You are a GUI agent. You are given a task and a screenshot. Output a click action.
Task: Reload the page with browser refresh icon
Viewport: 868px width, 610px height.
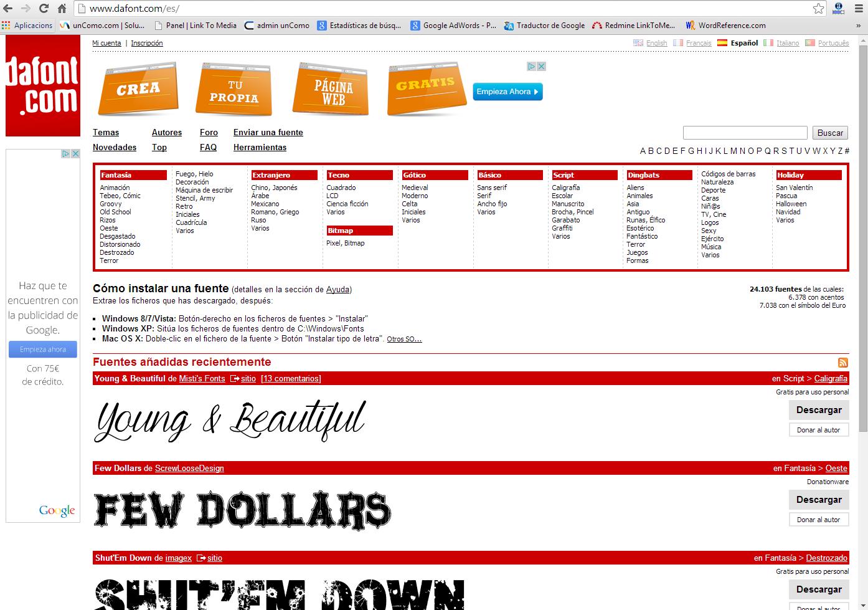44,8
